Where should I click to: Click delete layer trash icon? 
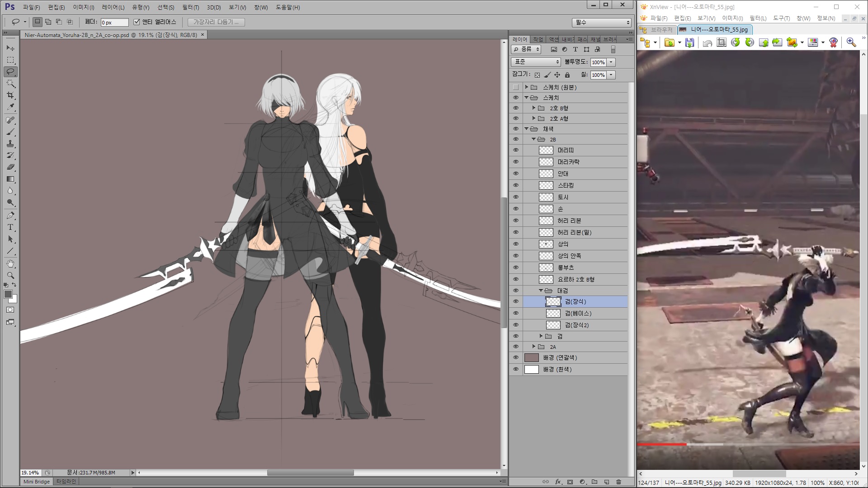pos(619,482)
